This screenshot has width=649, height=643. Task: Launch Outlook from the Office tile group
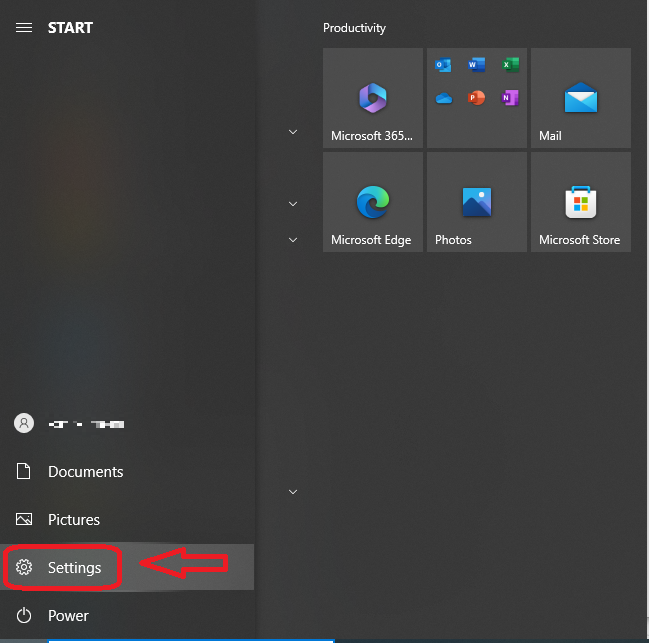444,66
